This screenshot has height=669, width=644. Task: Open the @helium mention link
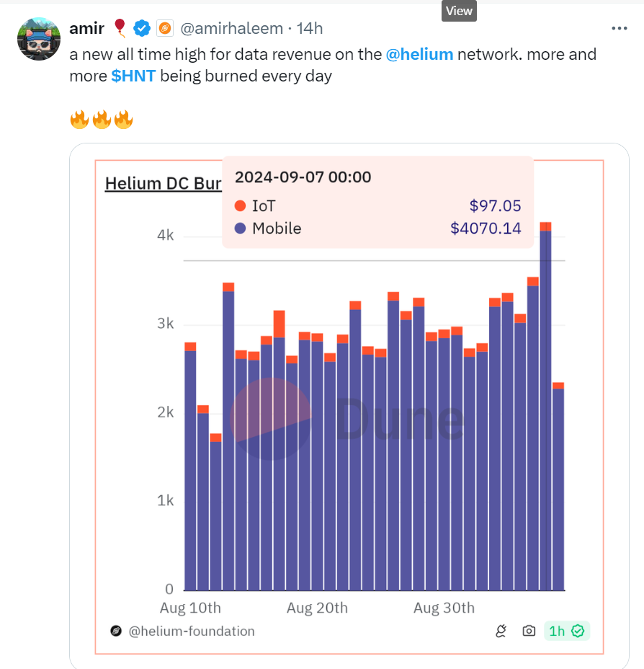point(419,54)
